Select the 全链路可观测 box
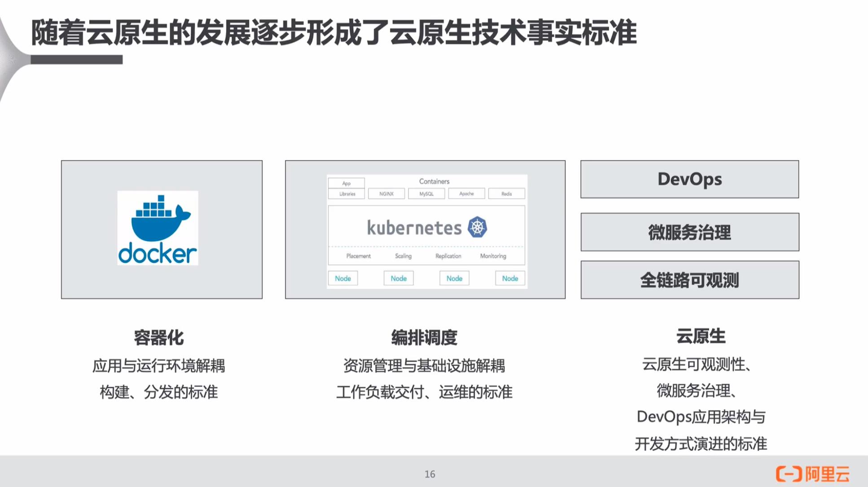Screen dimensions: 868x487 coord(689,280)
